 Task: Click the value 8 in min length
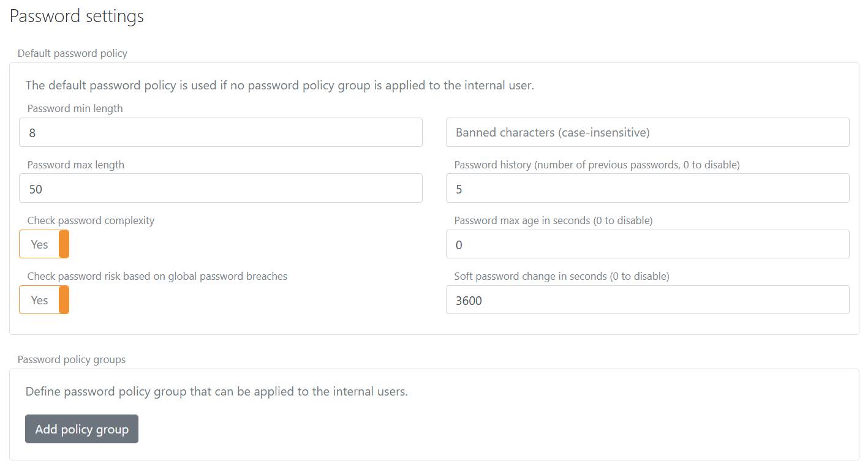[32, 132]
